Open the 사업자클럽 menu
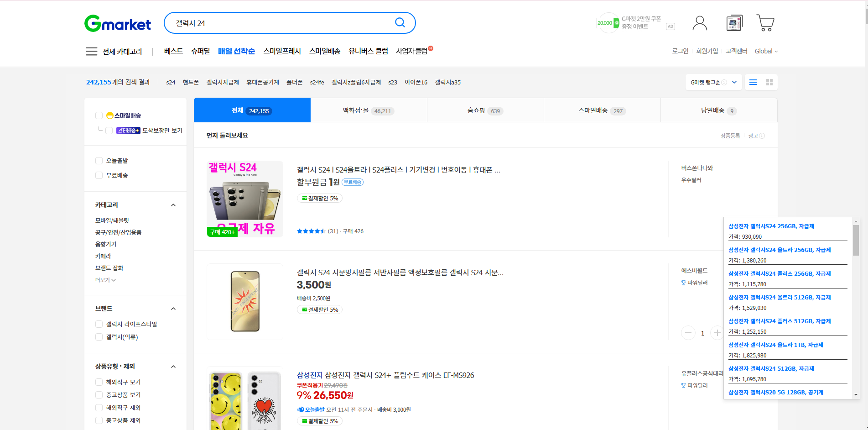 pos(412,51)
